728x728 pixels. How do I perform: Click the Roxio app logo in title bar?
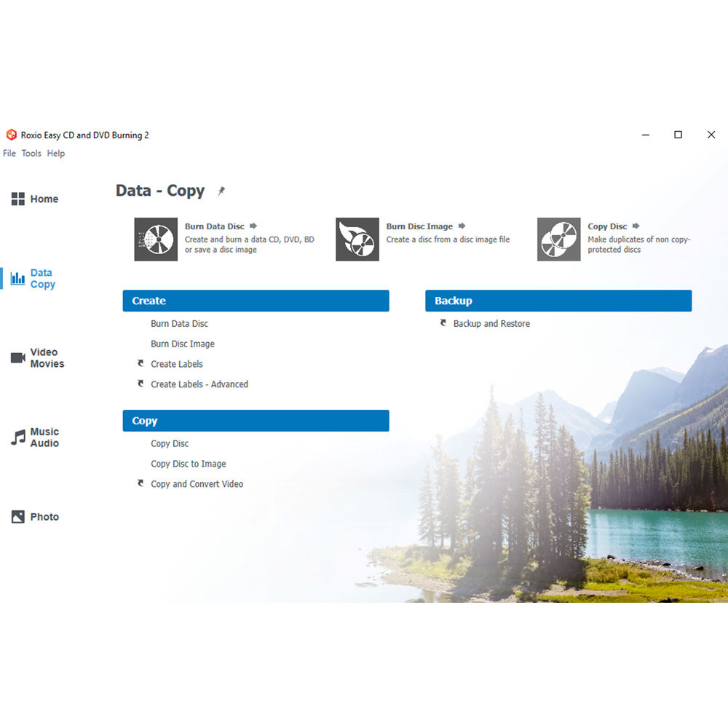pyautogui.click(x=11, y=135)
